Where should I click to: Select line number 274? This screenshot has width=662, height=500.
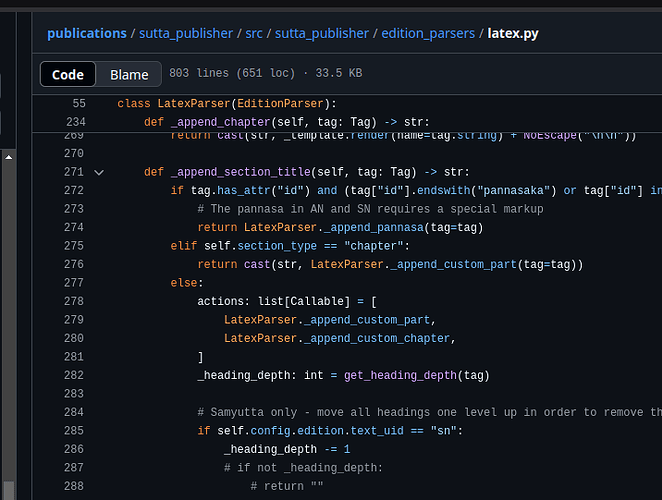[74, 227]
